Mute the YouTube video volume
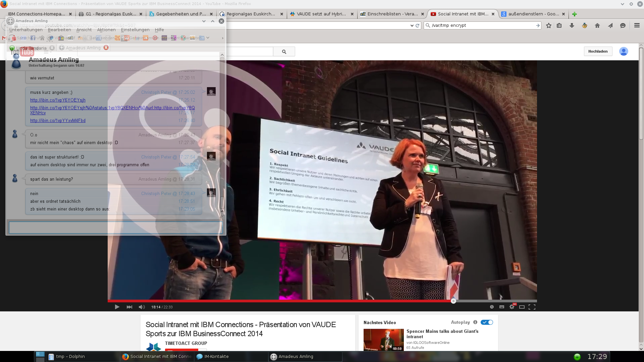This screenshot has height=362, width=644. coord(142,307)
